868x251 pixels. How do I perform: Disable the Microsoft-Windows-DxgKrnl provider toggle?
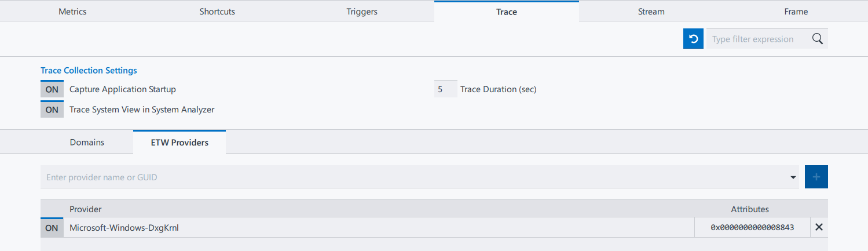pyautogui.click(x=52, y=228)
